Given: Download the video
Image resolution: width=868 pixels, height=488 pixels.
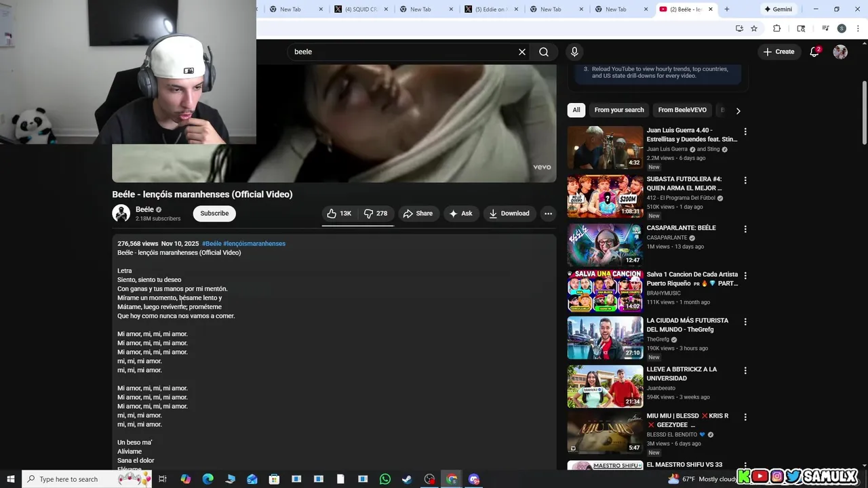Looking at the screenshot, I should point(509,213).
